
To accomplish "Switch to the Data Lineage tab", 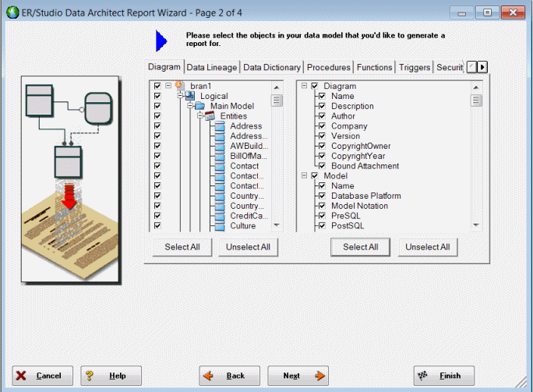I will [x=212, y=67].
